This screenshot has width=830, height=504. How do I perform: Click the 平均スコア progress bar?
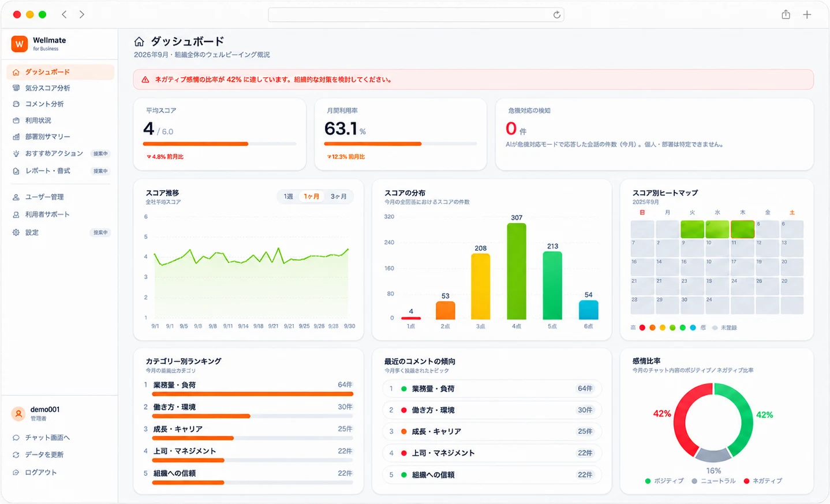coord(220,144)
